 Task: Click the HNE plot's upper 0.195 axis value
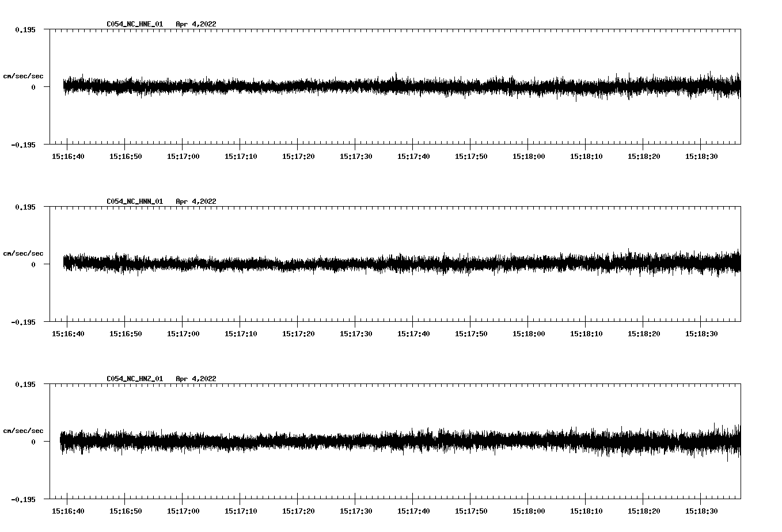point(25,29)
